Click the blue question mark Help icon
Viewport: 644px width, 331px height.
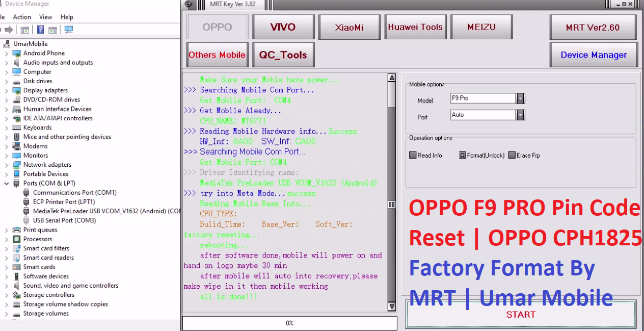40,30
